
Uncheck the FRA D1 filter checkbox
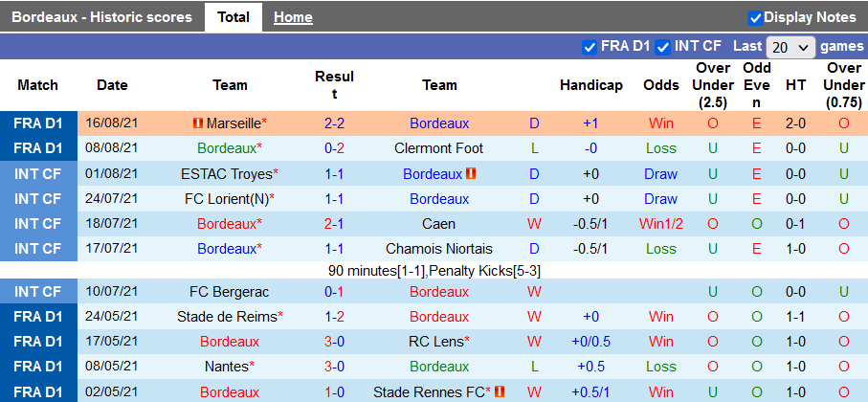pyautogui.click(x=590, y=46)
